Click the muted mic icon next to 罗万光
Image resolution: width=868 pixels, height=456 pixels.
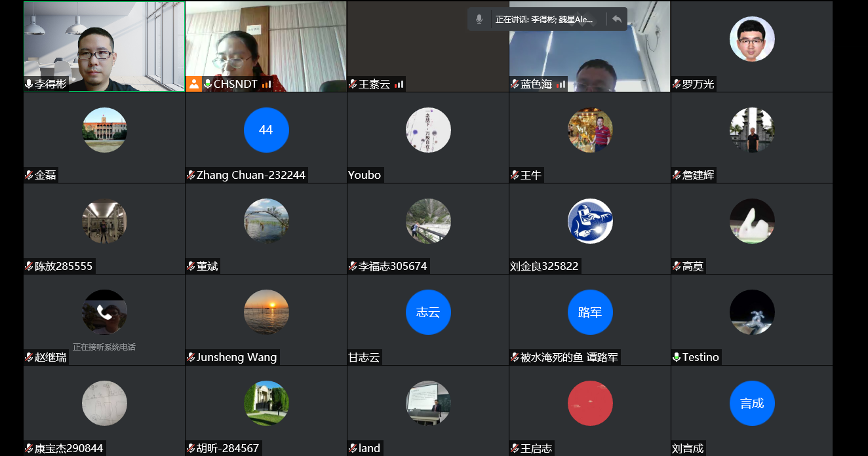pos(677,84)
